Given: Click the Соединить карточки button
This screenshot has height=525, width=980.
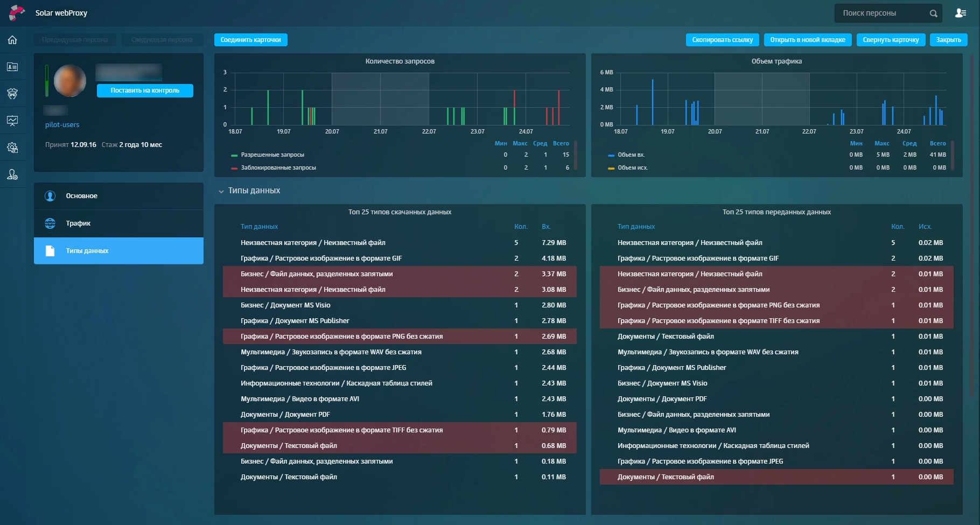Looking at the screenshot, I should [250, 40].
